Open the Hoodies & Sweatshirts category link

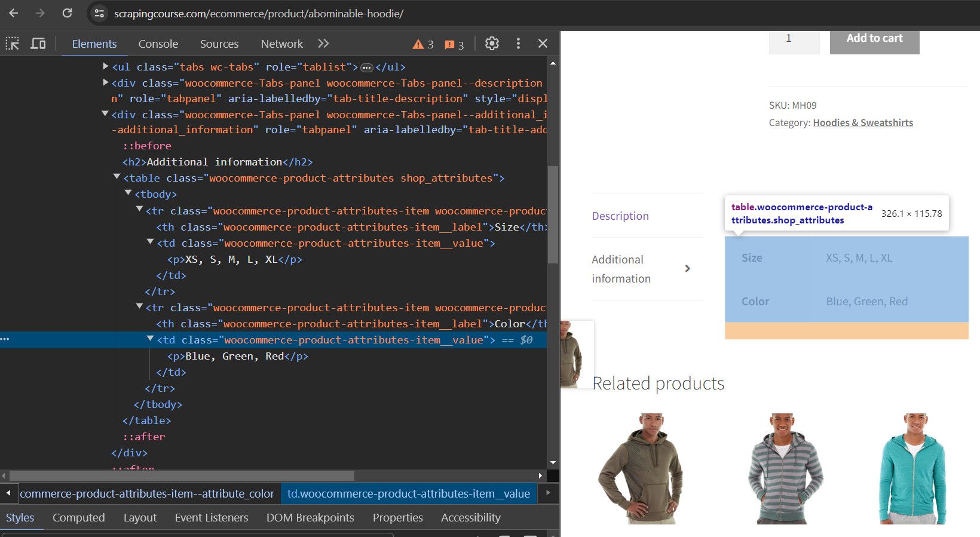[863, 122]
